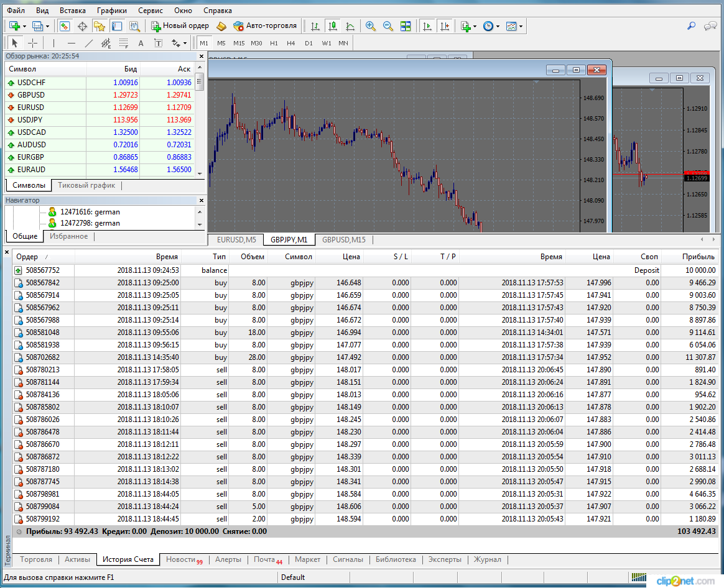Image resolution: width=724 pixels, height=588 pixels.
Task: Click the Zoom In magnifier icon
Action: [x=371, y=26]
